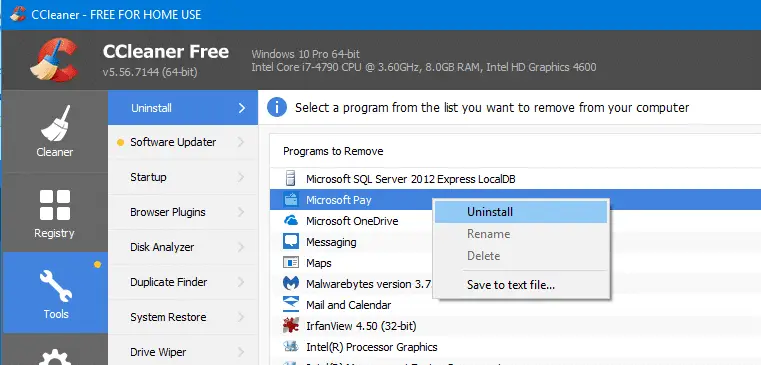761x365 pixels.
Task: Open the Disk Analyzer tab
Action: (x=183, y=247)
